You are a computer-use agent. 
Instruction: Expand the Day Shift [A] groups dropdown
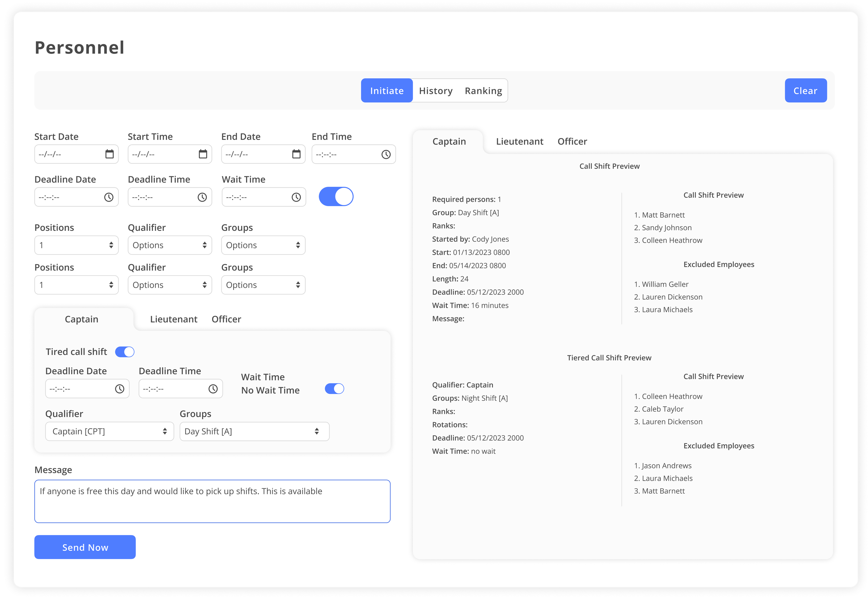point(254,431)
